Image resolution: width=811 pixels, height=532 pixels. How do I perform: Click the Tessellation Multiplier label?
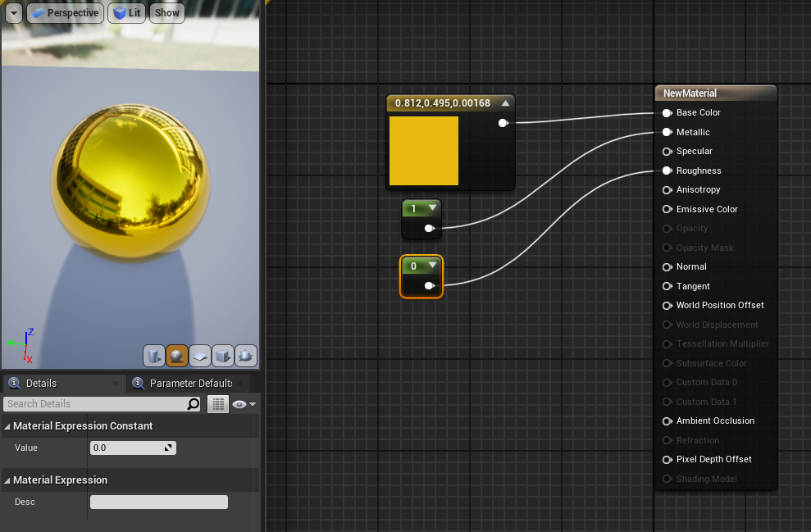[x=722, y=343]
